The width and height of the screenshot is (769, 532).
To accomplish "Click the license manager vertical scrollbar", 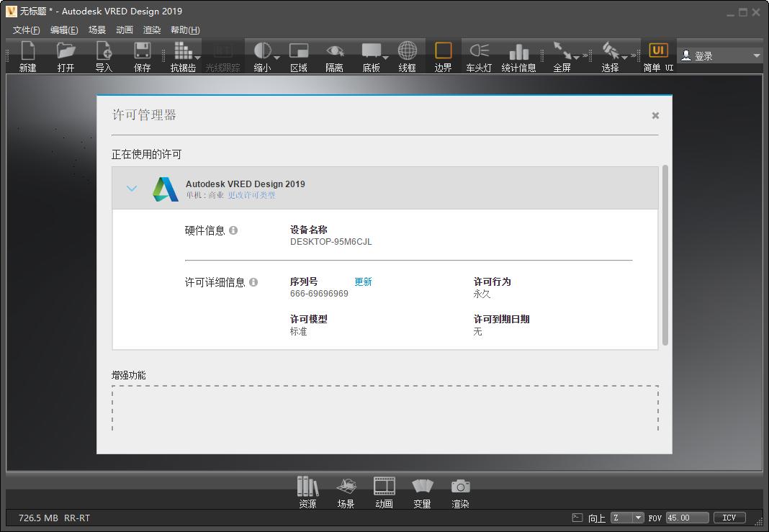I will click(665, 255).
